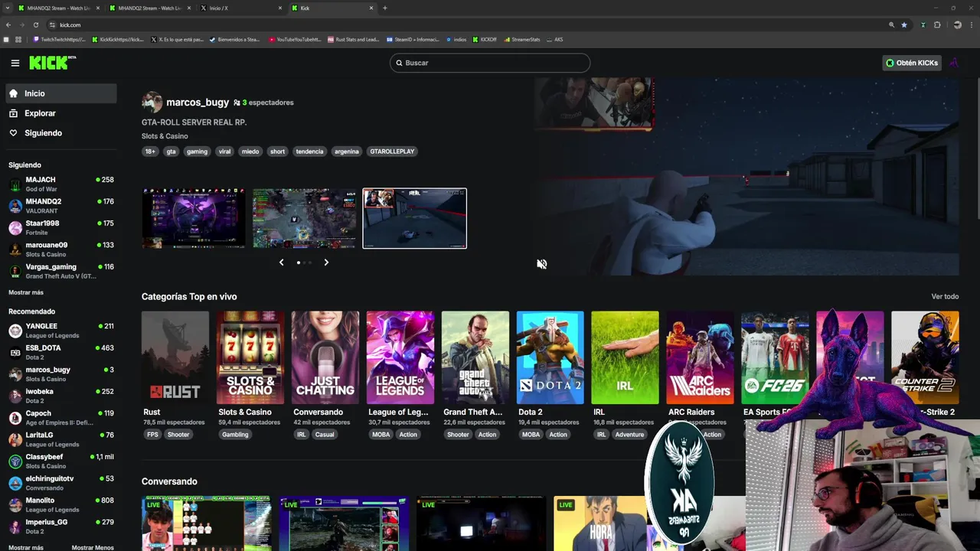Open user profile avatar top right
The width and height of the screenshot is (980, 551).
point(953,63)
